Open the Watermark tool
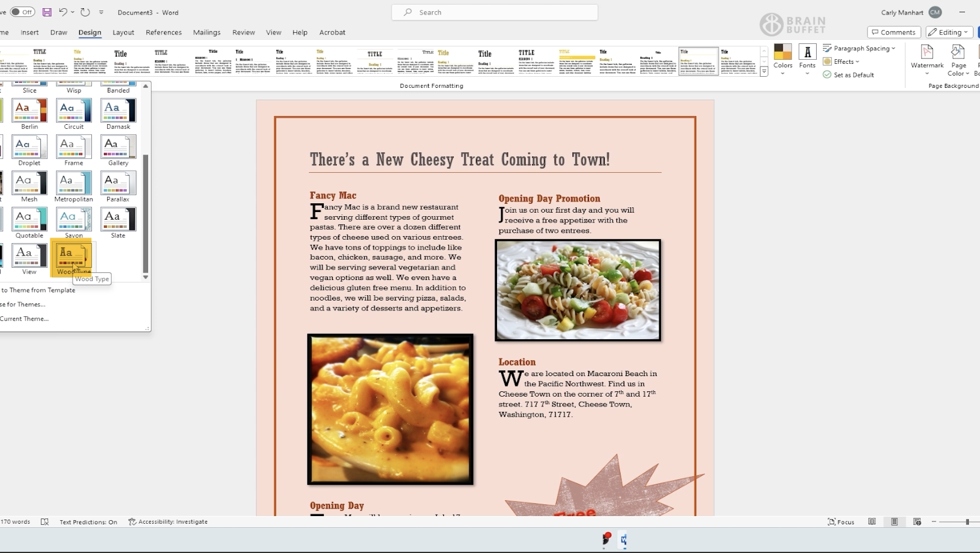980x553 pixels. (927, 57)
